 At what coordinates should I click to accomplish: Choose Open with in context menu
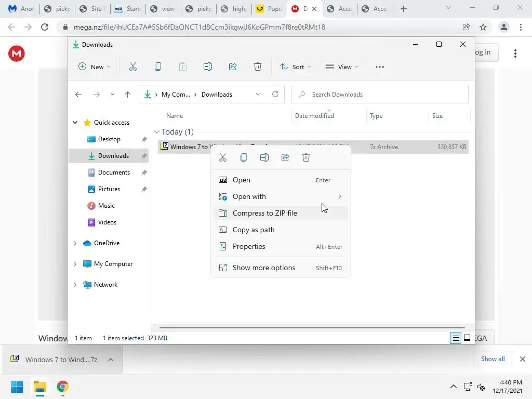[281, 197]
